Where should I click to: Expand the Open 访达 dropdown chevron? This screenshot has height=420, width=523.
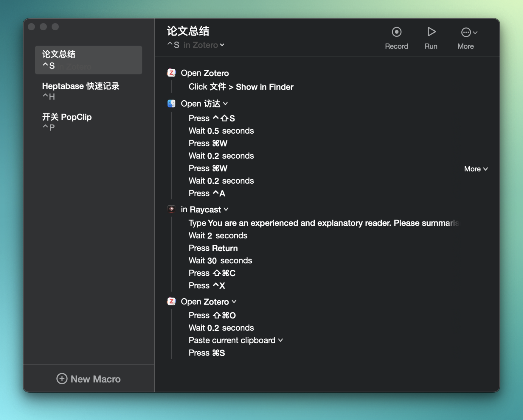pyautogui.click(x=226, y=104)
